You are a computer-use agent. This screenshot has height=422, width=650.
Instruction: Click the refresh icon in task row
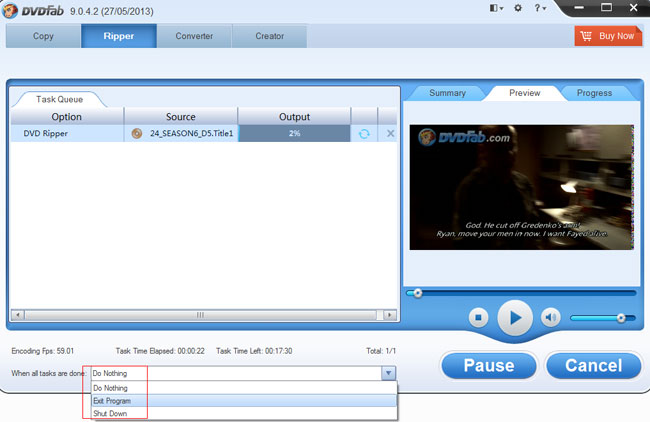[364, 133]
